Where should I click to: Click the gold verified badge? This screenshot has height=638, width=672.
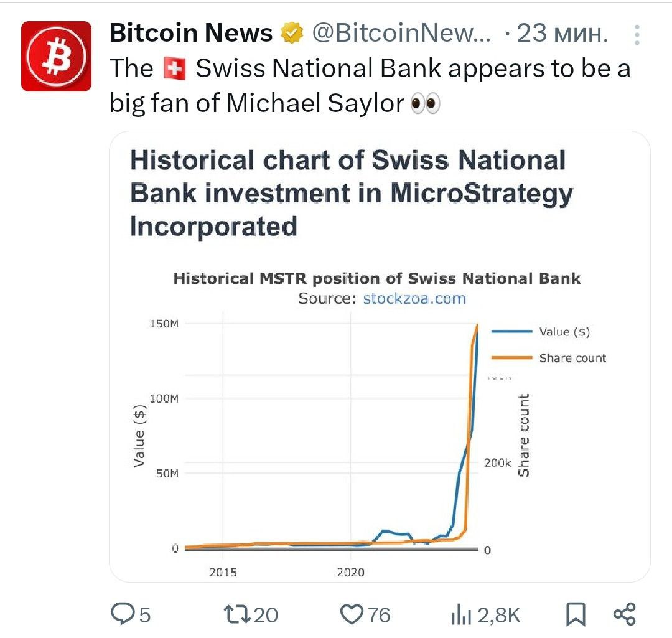click(x=292, y=33)
